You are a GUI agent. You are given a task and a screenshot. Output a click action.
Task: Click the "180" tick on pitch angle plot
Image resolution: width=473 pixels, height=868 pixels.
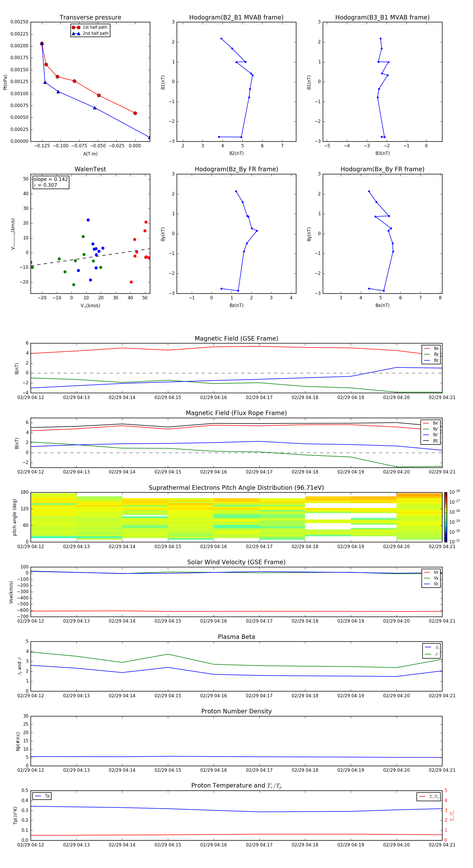(25, 492)
